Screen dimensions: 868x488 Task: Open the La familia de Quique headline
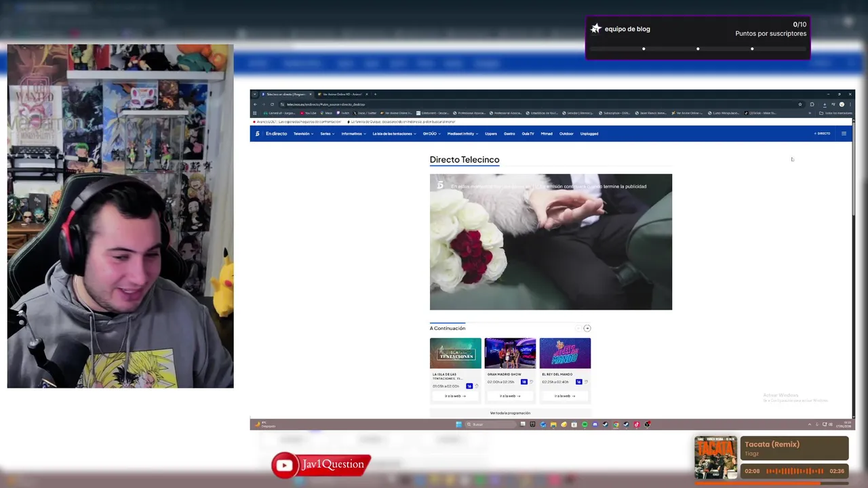coord(401,122)
